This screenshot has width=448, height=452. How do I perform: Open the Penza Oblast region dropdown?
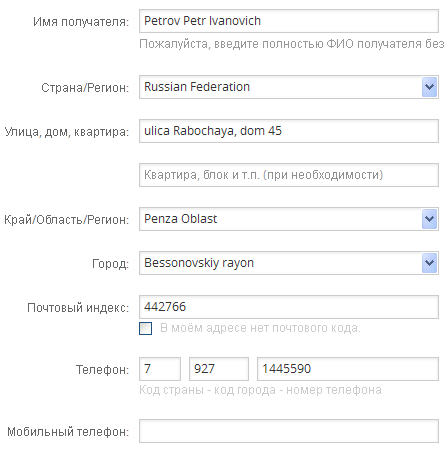[x=289, y=219]
